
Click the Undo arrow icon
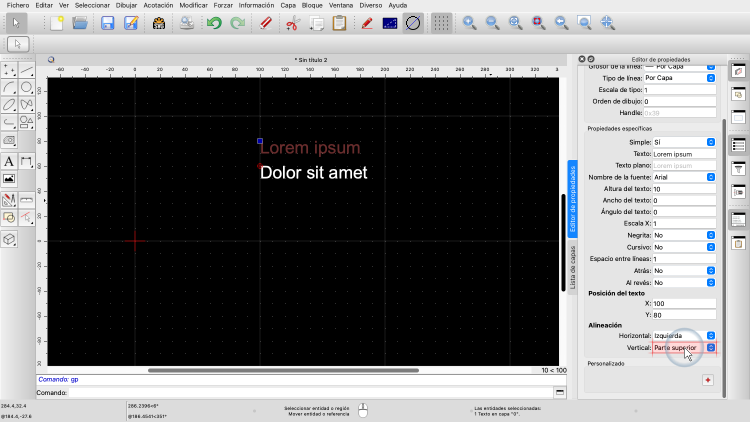tap(213, 22)
